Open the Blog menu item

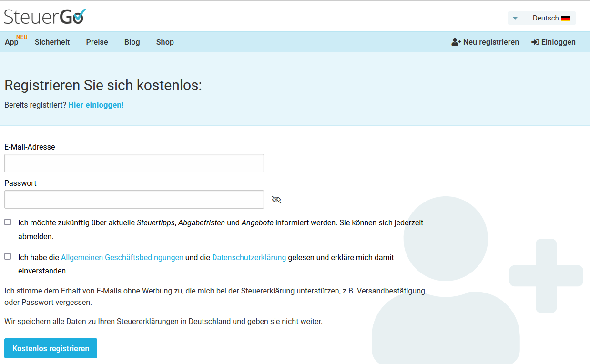tap(132, 42)
